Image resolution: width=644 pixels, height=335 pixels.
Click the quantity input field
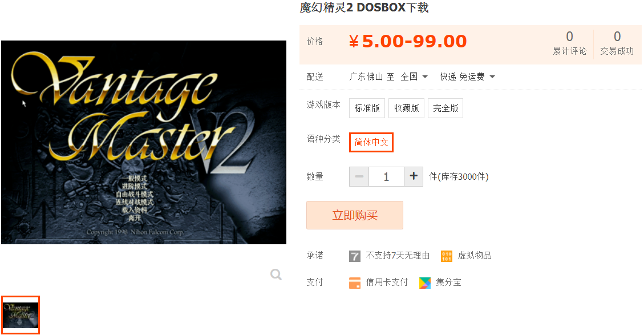point(386,176)
